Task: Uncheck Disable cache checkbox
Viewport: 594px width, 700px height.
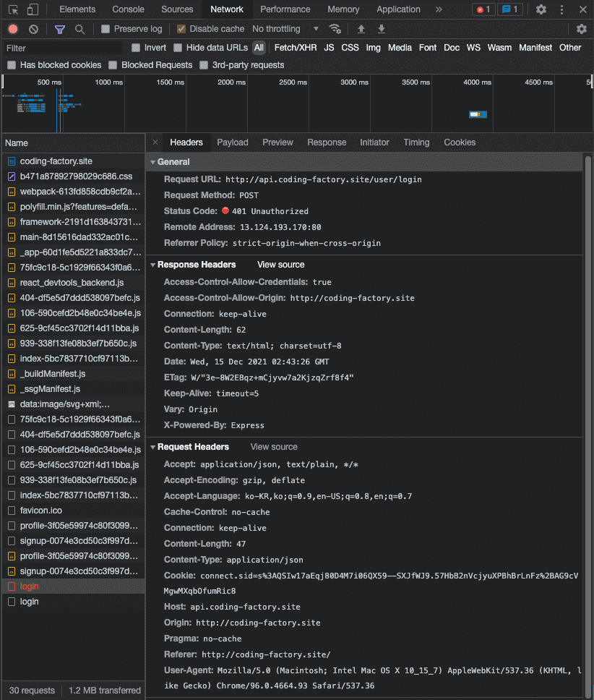Action: point(181,29)
